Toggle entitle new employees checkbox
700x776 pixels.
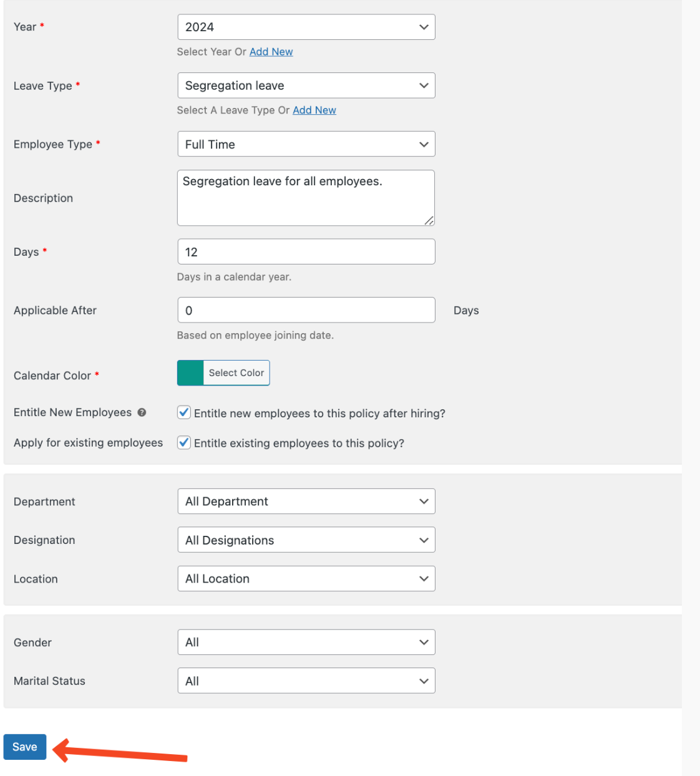pos(184,412)
